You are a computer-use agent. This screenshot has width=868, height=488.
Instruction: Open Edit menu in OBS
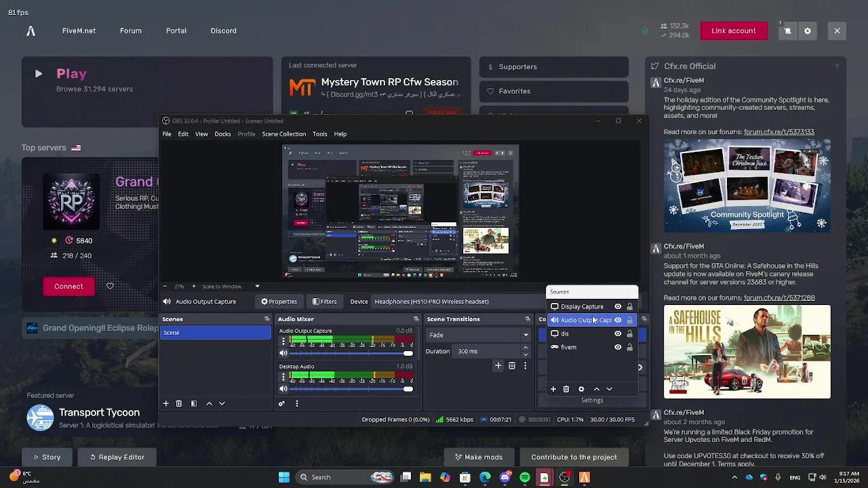183,134
